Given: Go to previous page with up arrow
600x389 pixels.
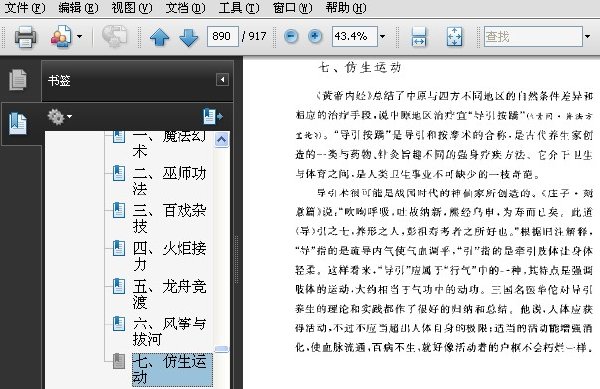Looking at the screenshot, I should click(160, 37).
